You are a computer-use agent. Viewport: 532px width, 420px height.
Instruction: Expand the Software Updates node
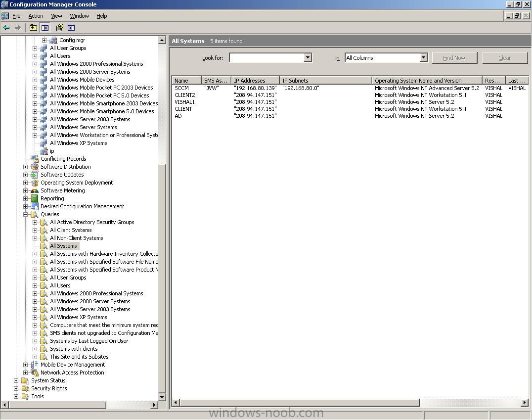coord(25,175)
